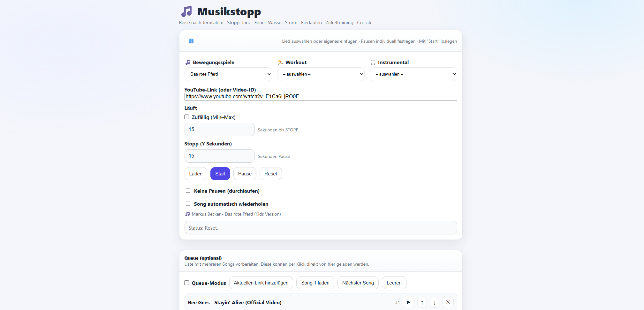
Task: Open the Bewegungsspiele song dropdown
Action: point(228,74)
